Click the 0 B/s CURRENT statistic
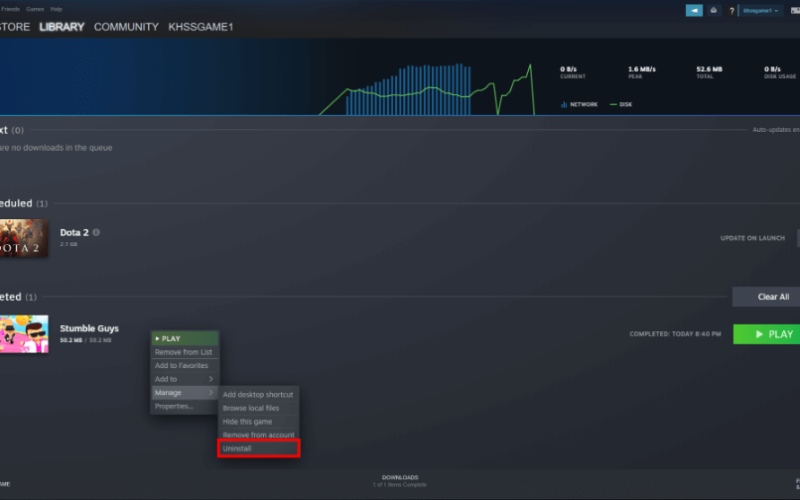This screenshot has width=800, height=500. point(572,72)
